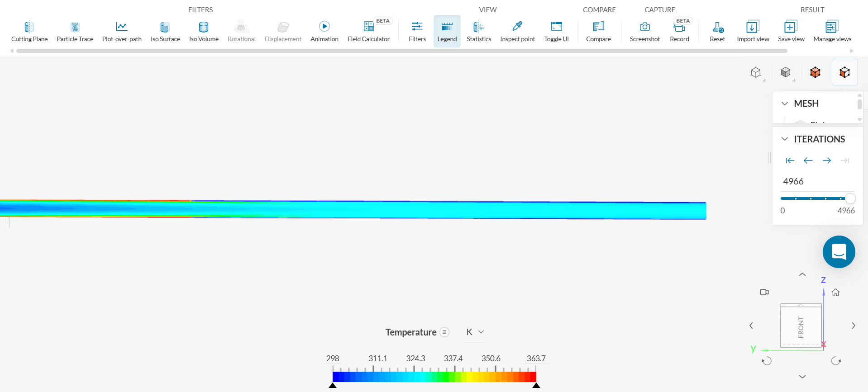Jump to the first iteration
The width and height of the screenshot is (868, 392).
click(790, 161)
